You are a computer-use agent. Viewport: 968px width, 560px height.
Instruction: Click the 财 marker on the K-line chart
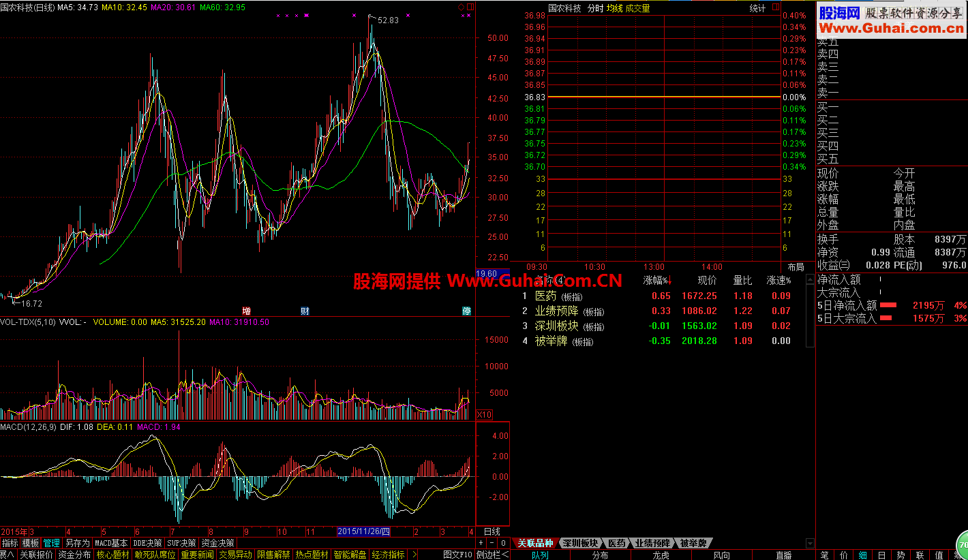click(x=305, y=311)
